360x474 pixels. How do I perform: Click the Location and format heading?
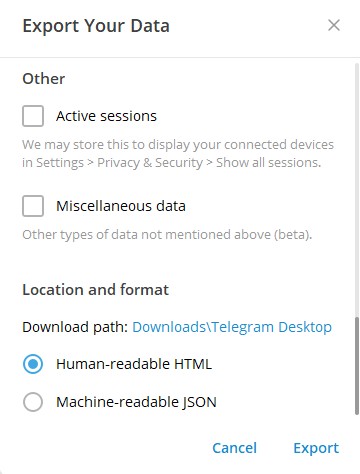point(95,289)
